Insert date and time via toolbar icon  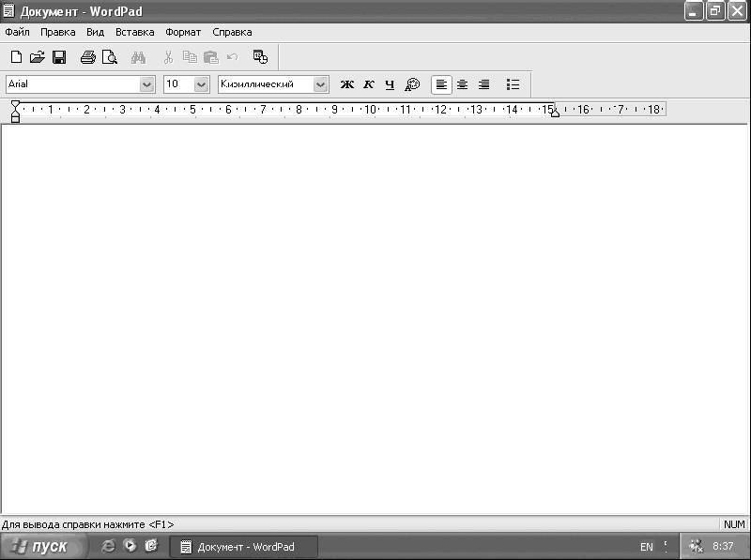click(260, 57)
